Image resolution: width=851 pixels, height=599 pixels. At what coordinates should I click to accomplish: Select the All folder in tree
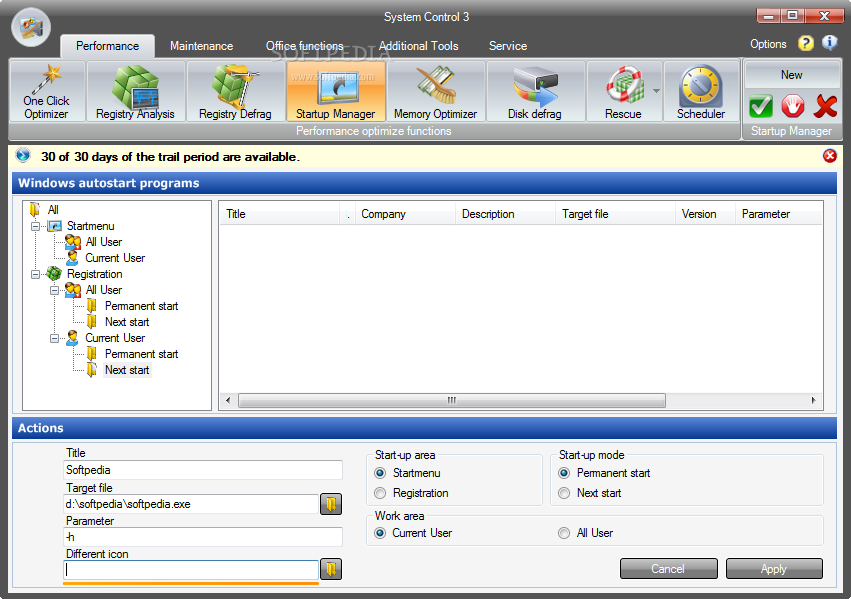pyautogui.click(x=53, y=209)
